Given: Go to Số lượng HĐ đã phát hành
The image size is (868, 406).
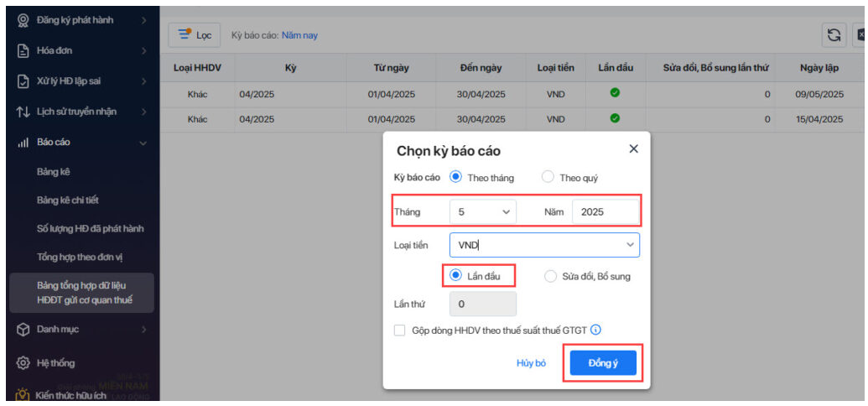Looking at the screenshot, I should pos(91,228).
